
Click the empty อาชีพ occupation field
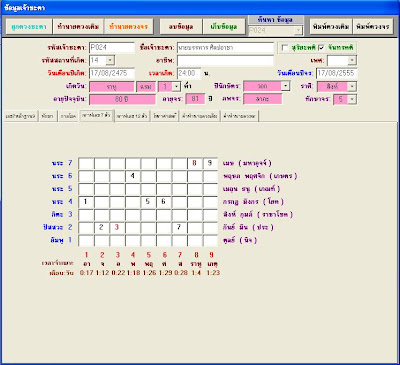225,60
